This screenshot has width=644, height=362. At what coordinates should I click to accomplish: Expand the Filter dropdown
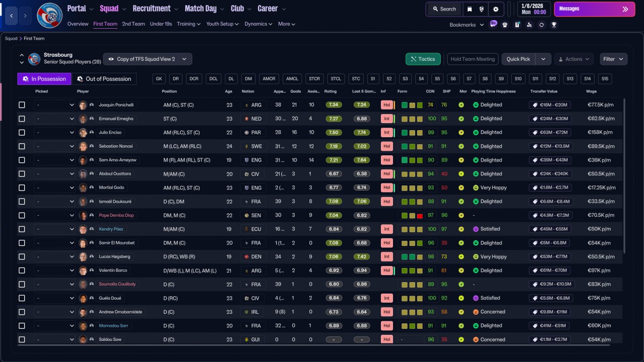pyautogui.click(x=613, y=59)
